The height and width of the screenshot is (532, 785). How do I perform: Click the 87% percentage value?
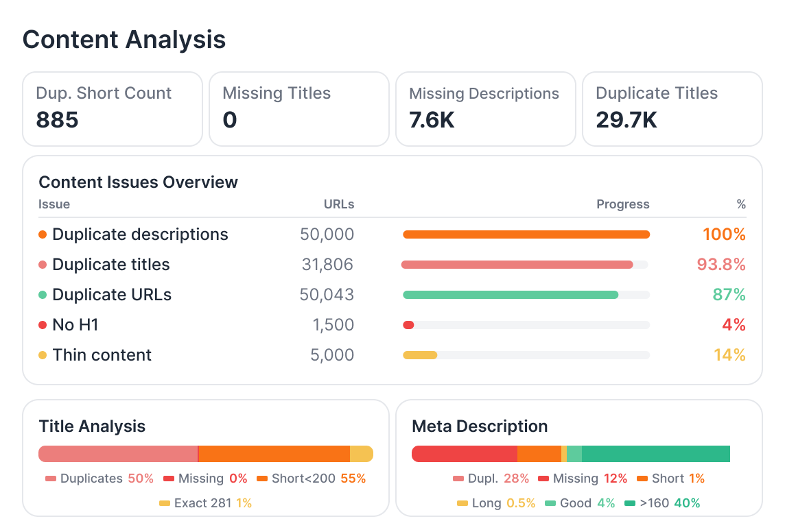[729, 295]
